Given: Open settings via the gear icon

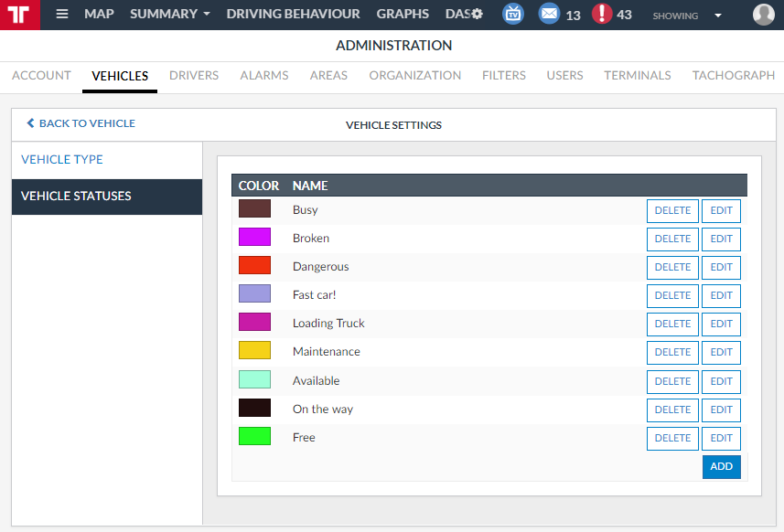Looking at the screenshot, I should tap(477, 15).
